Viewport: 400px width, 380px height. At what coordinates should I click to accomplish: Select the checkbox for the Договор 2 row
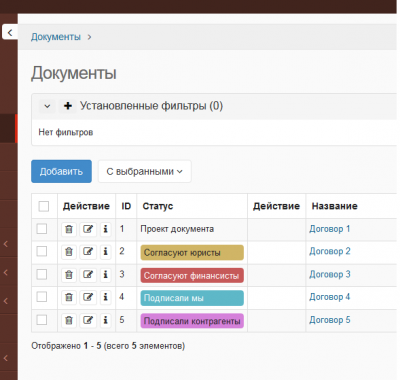42,251
